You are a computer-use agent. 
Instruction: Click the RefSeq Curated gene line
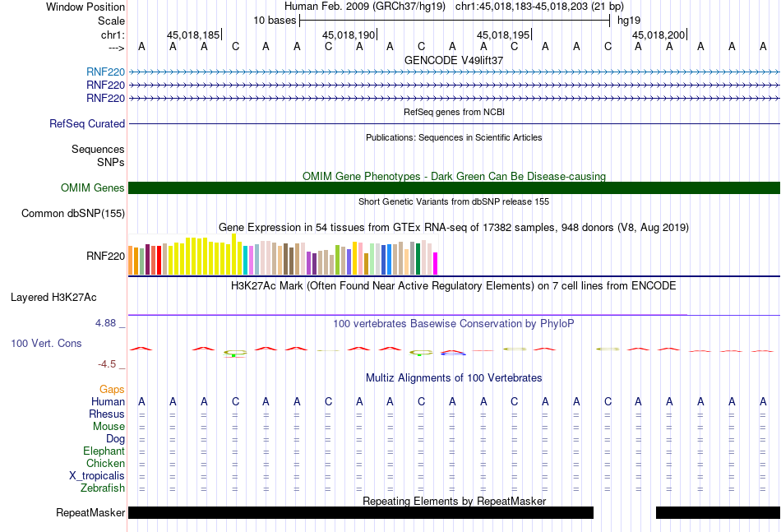(x=454, y=123)
